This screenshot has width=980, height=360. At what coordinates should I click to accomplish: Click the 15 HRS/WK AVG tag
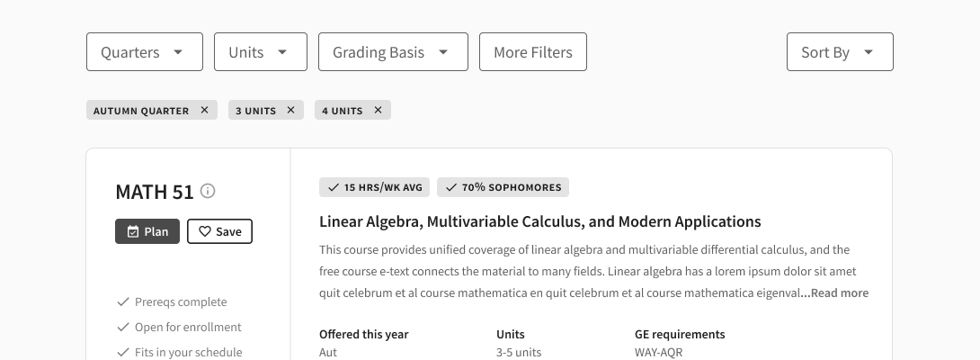point(374,187)
